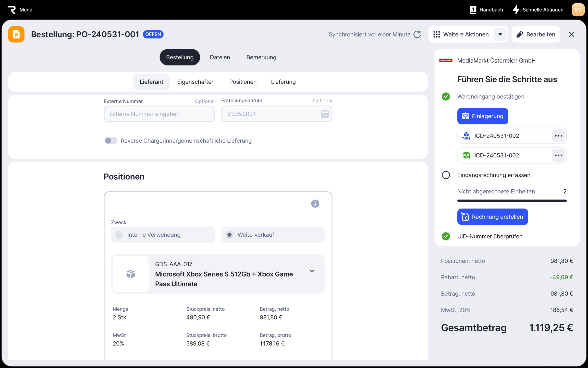The height and width of the screenshot is (368, 588).
Task: Click the Rechnung erstellen button
Action: [x=492, y=217]
